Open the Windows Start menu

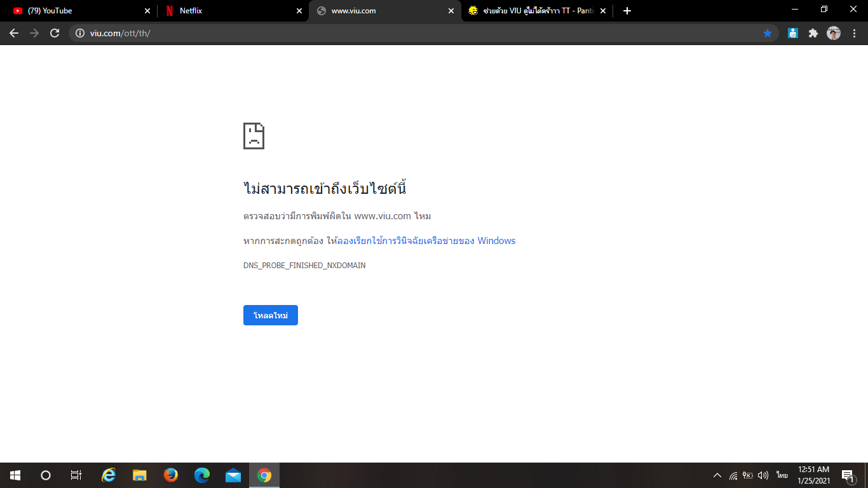pyautogui.click(x=15, y=475)
